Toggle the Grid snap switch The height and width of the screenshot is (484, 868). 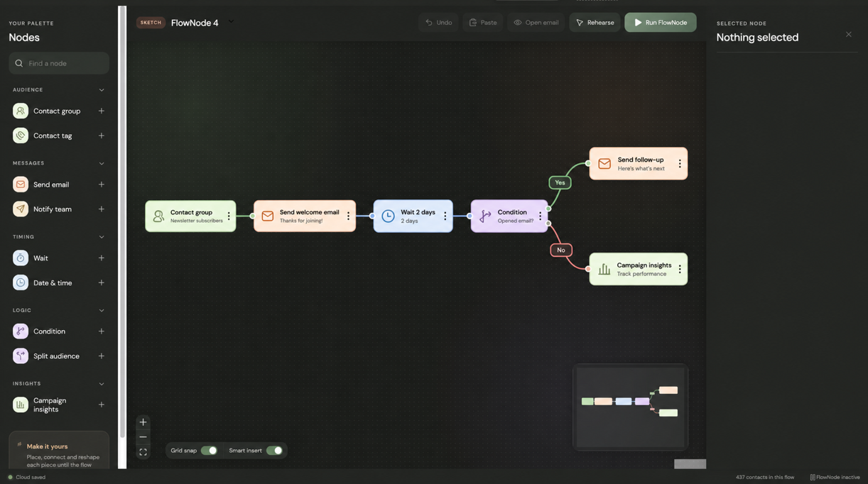click(x=209, y=451)
